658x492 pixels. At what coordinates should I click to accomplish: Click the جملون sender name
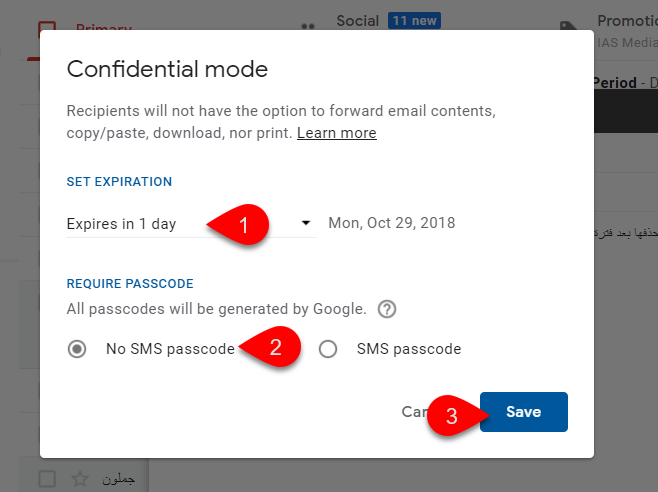119,479
